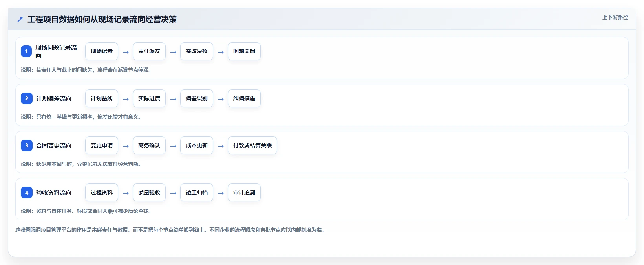Viewport: 644px width, 265px height.
Task: Click the arrow between 成本更新 and 付款或结算关联
Action: [221, 146]
